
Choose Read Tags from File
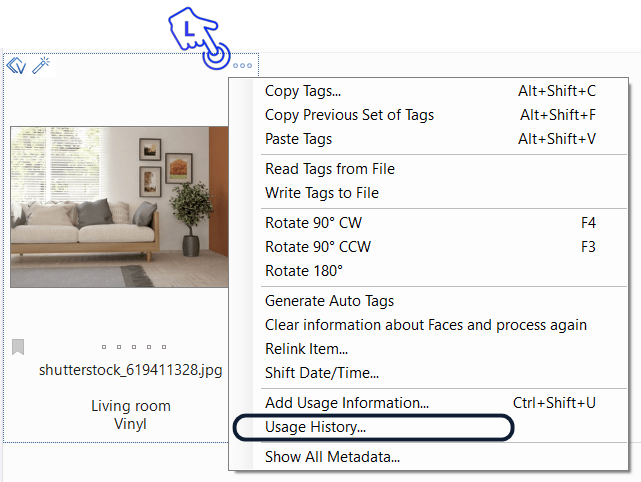tap(329, 169)
